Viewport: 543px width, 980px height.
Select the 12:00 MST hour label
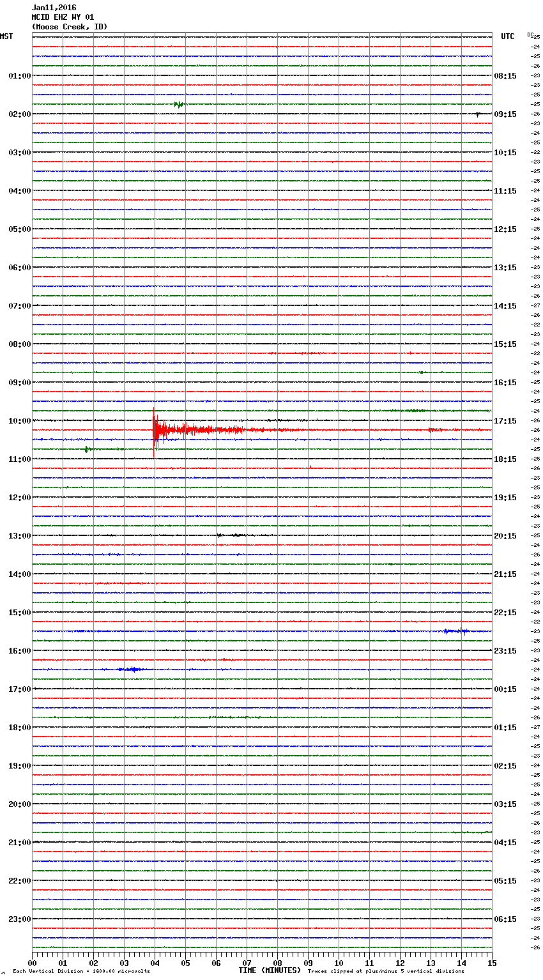coord(20,498)
